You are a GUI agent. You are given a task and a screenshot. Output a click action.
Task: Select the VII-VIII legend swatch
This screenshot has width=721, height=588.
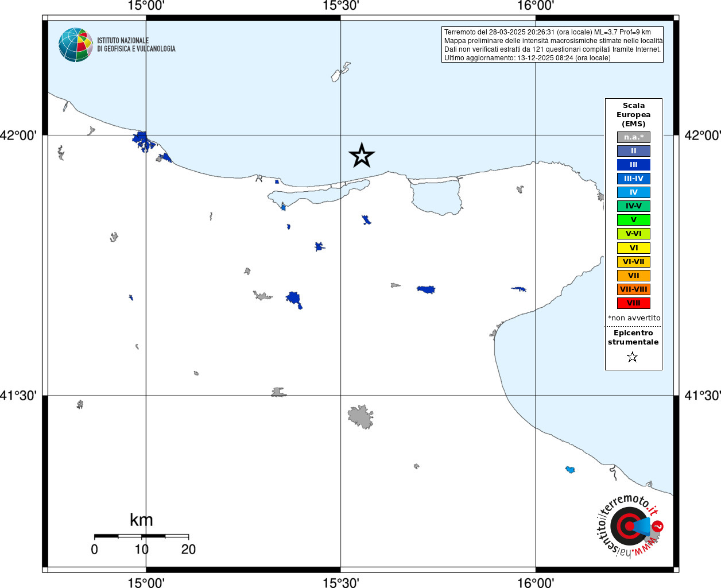(x=634, y=289)
